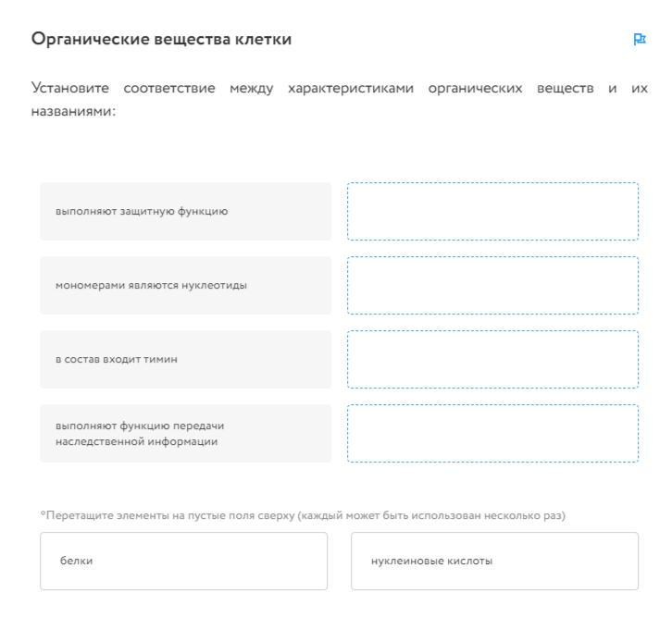This screenshot has height=617, width=672.
Task: Click empty field next to 'в состав входит тимин'
Action: 492,359
